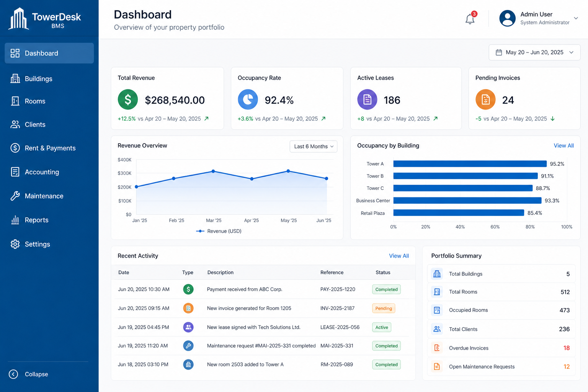Screen dimensions: 588x392
Task: Click the invoice icon in INV-2025-2187 row
Action: (188, 308)
